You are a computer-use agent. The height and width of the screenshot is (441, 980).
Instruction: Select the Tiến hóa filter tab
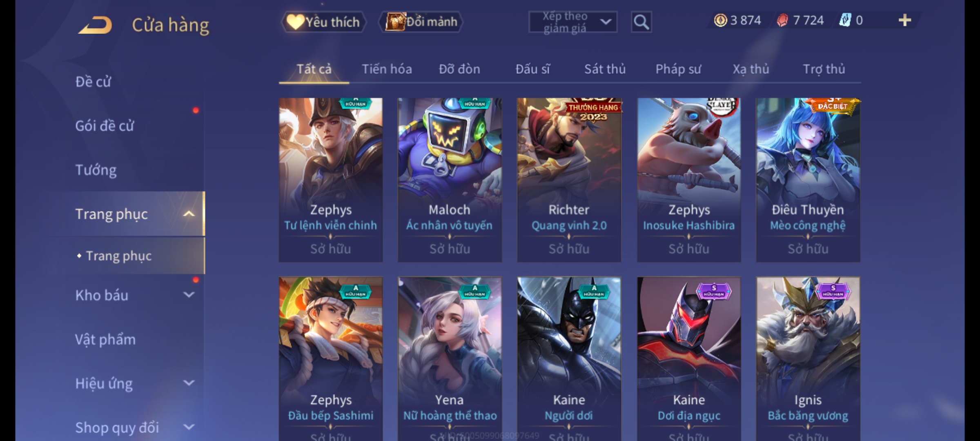(387, 69)
